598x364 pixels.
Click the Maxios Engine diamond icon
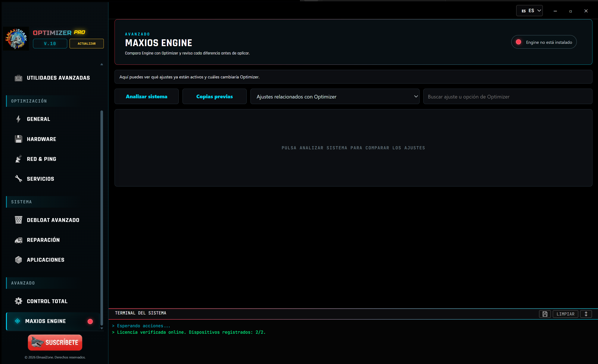click(x=18, y=321)
